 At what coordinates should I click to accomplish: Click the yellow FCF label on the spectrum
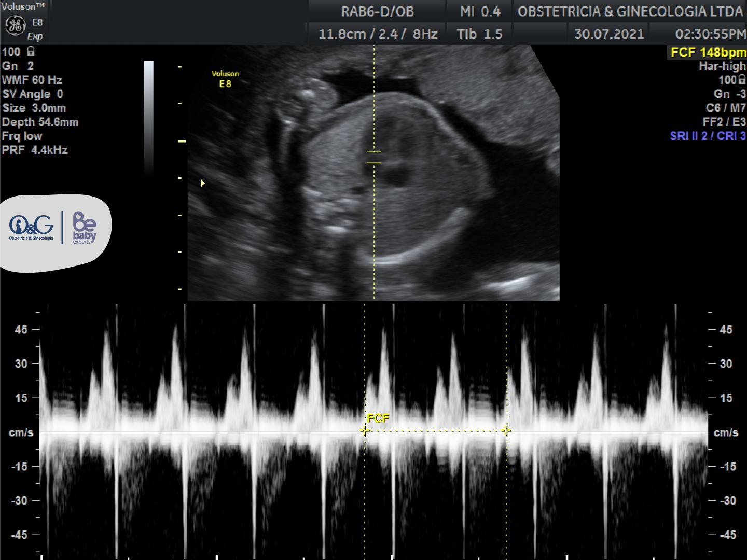coord(378,418)
